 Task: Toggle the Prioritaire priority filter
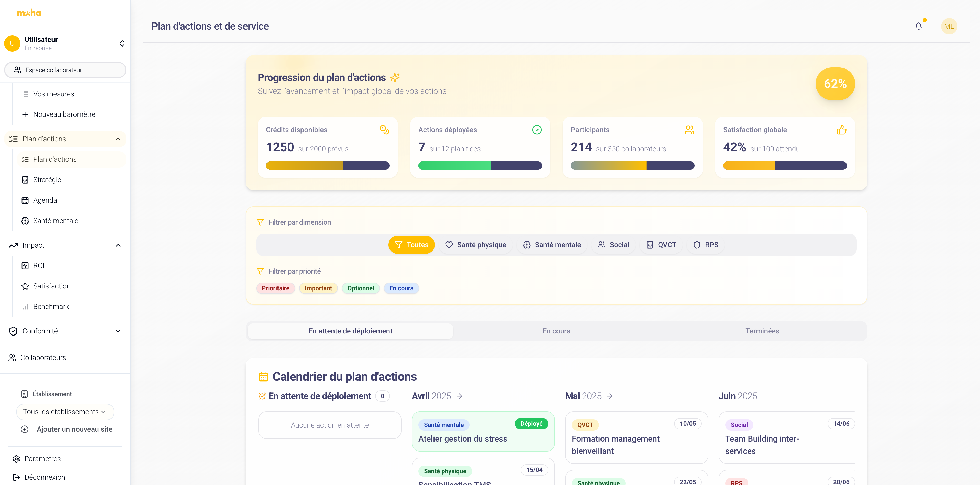[x=275, y=288]
